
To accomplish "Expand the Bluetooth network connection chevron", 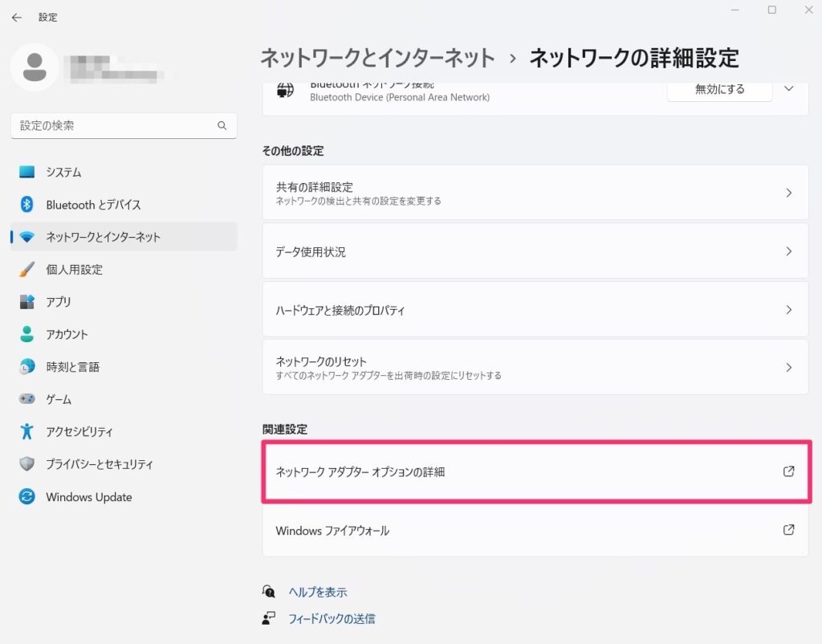I will (x=788, y=89).
